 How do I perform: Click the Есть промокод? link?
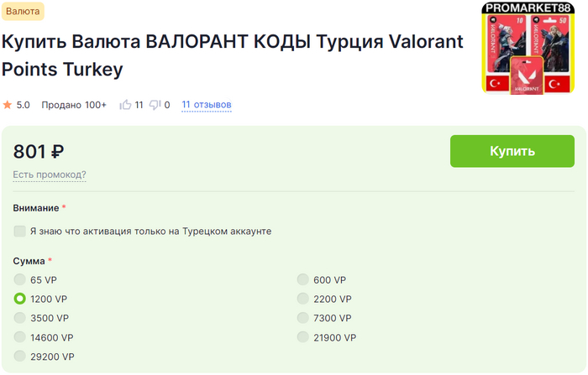(x=50, y=174)
